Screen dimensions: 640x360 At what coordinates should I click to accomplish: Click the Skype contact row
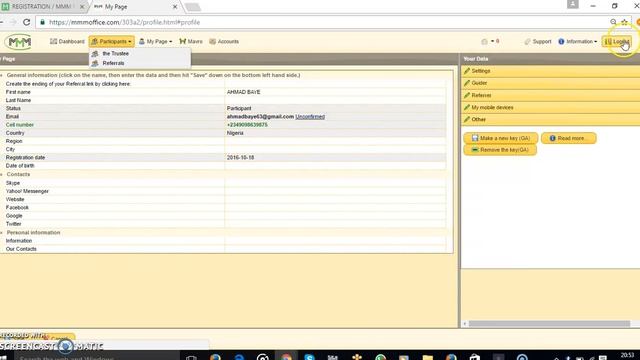(x=224, y=183)
